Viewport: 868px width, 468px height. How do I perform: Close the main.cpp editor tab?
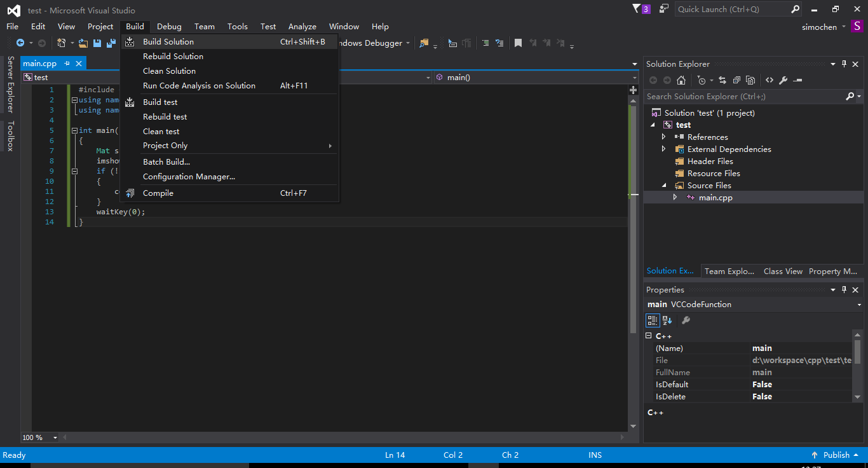79,64
